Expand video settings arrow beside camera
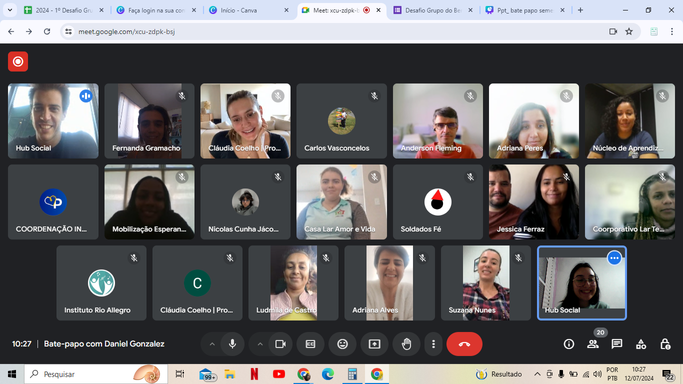This screenshot has height=384, width=683. pos(260,344)
